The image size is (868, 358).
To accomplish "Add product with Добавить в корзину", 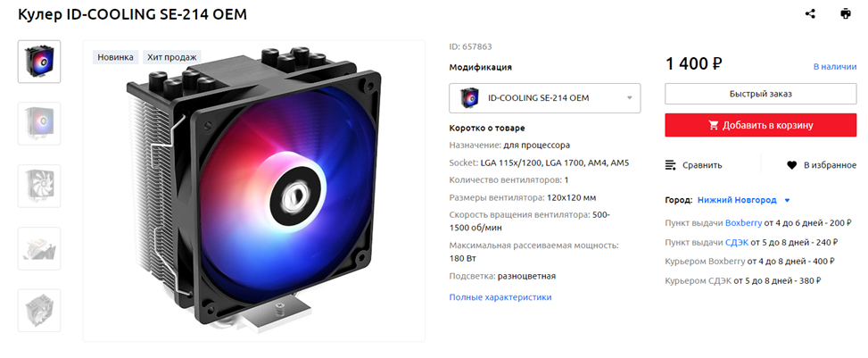I will pos(761,125).
